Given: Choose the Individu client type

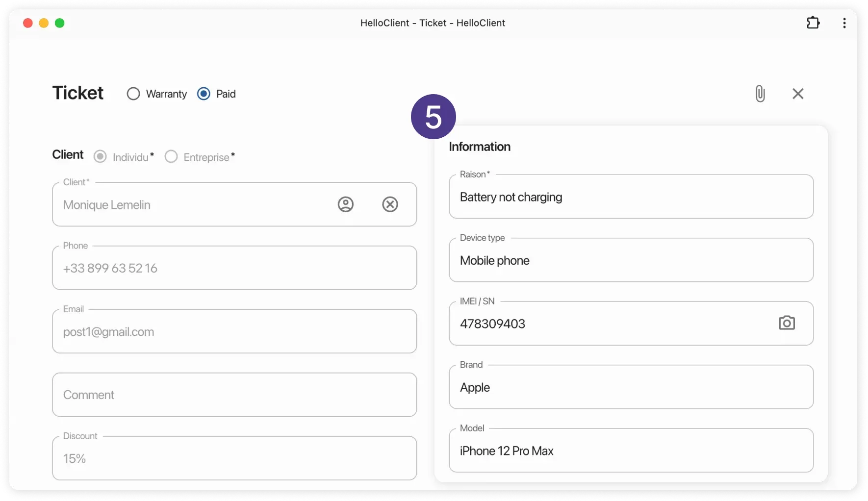Looking at the screenshot, I should coord(100,157).
